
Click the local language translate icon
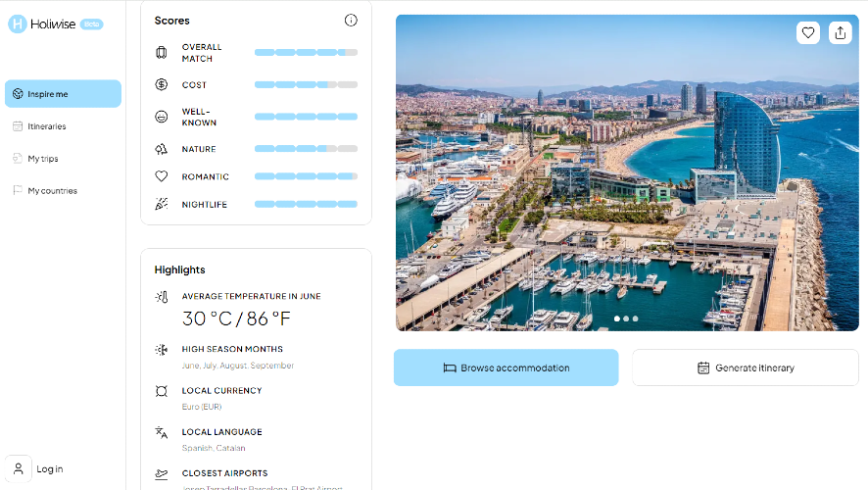pyautogui.click(x=161, y=433)
